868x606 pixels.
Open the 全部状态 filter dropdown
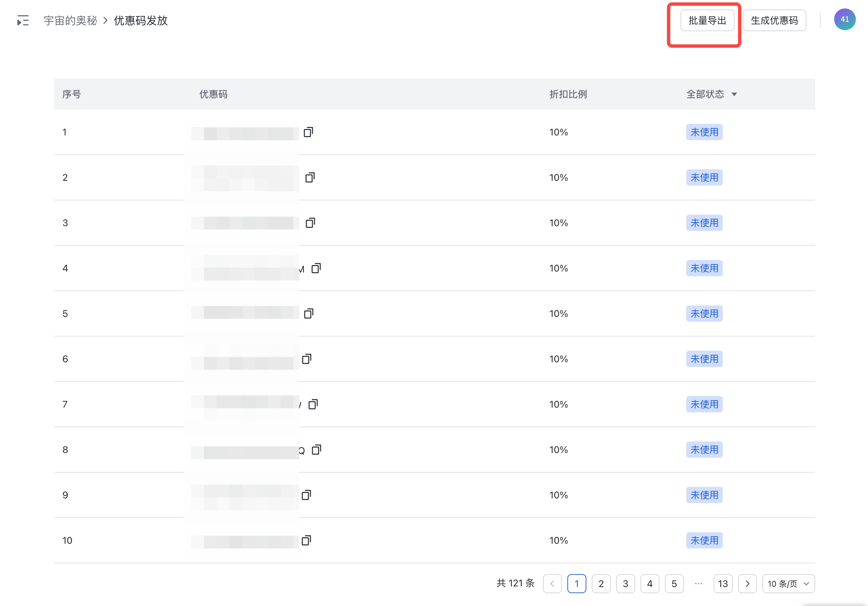pyautogui.click(x=711, y=94)
